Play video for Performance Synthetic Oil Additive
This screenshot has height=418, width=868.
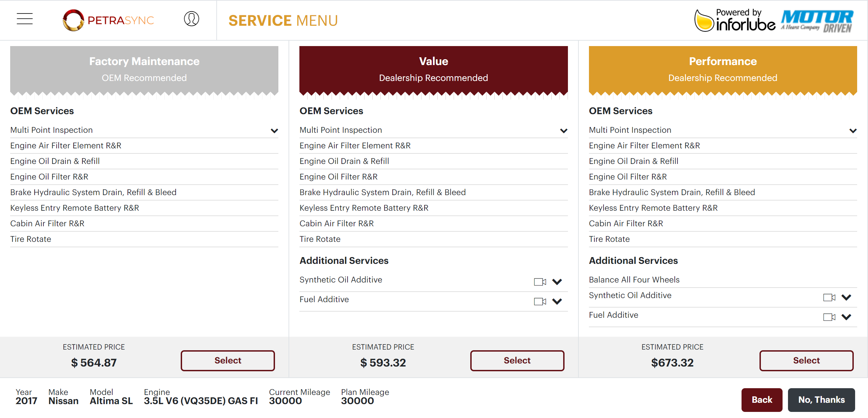(x=829, y=297)
